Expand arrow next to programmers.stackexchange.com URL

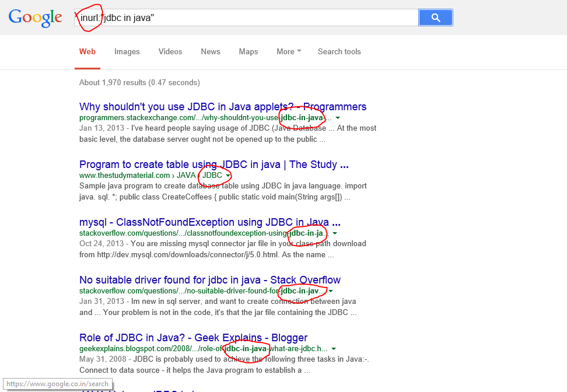tap(337, 118)
